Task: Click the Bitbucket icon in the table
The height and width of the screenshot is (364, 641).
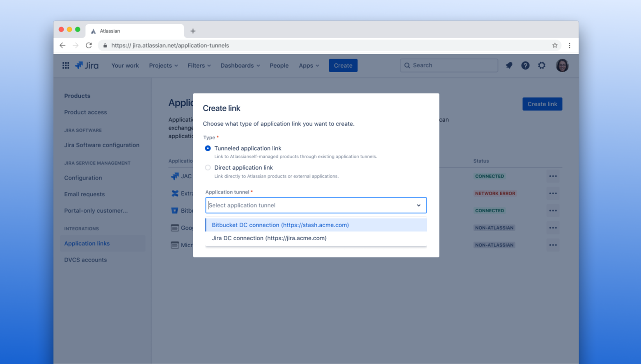Action: click(x=175, y=211)
